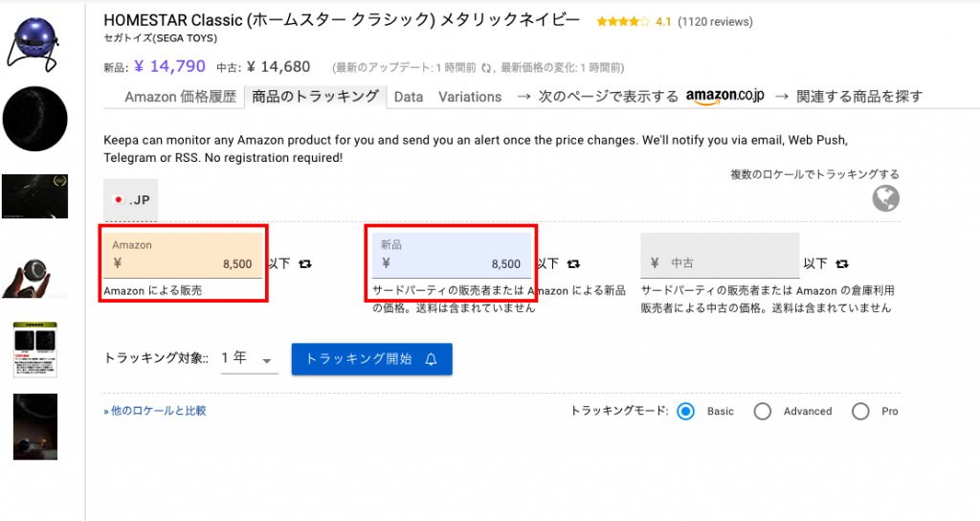Switch to Amazon 価格履歴 tab

(x=180, y=97)
